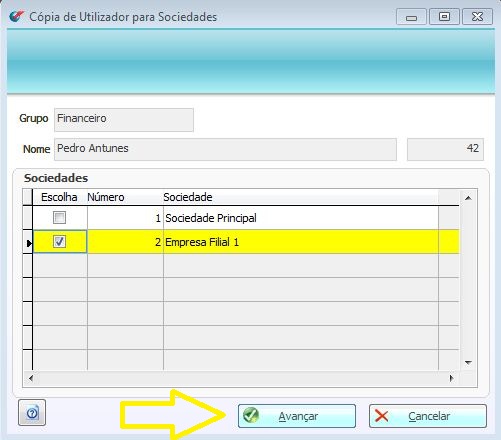Click the Grupo field showing Financeiro
501x440 pixels.
(x=124, y=120)
